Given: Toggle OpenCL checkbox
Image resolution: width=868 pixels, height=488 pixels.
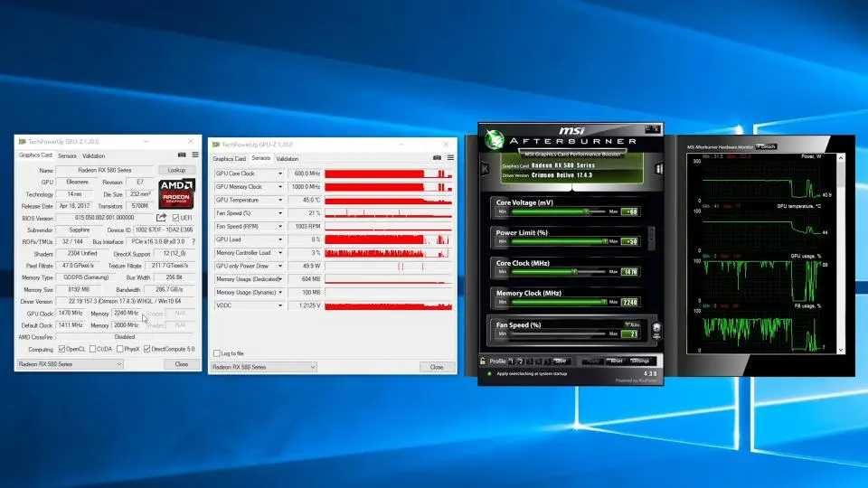Looking at the screenshot, I should click(x=62, y=349).
